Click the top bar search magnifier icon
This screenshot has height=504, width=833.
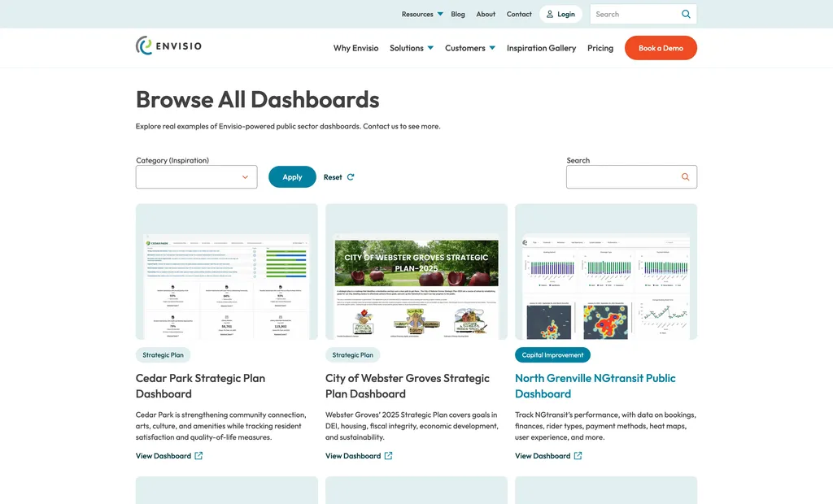pyautogui.click(x=686, y=15)
